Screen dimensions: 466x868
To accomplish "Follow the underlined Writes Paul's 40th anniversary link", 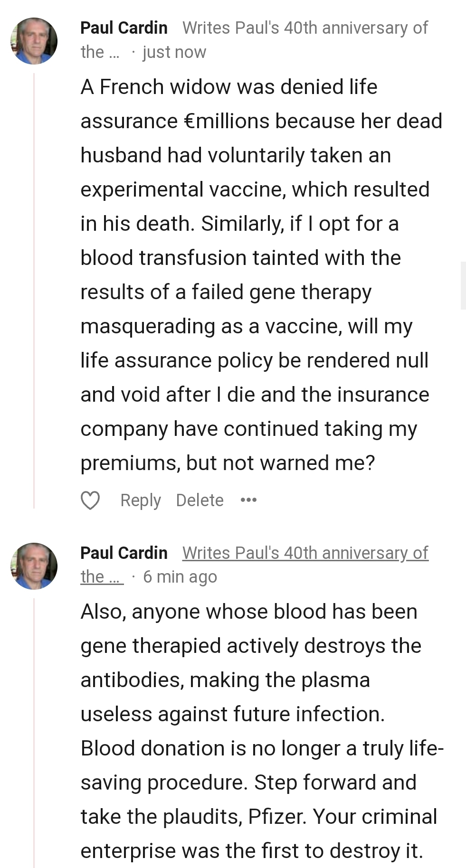I will coord(304,553).
